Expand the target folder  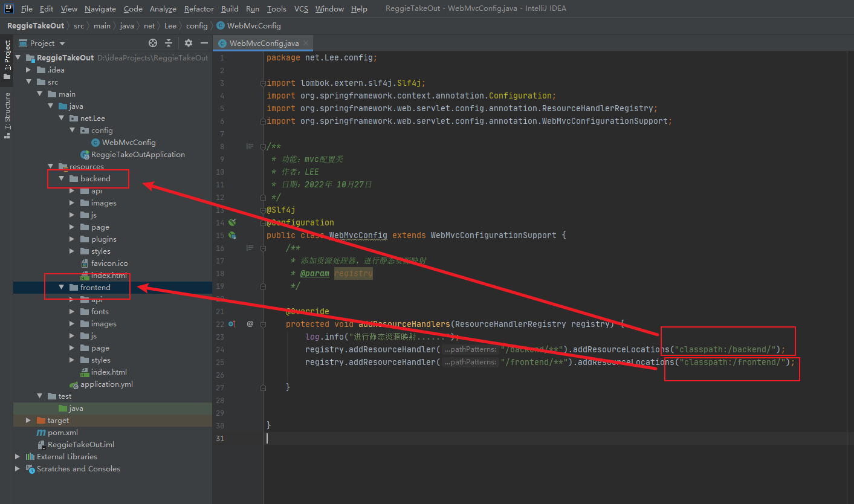click(28, 421)
